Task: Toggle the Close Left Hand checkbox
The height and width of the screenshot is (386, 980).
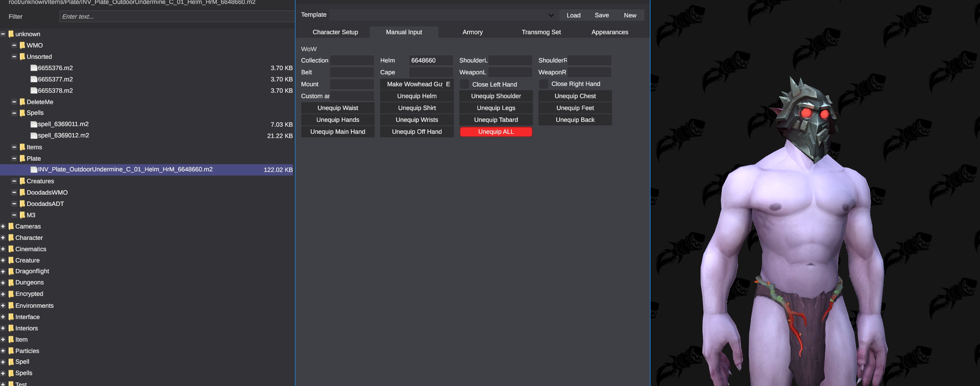Action: [x=464, y=84]
